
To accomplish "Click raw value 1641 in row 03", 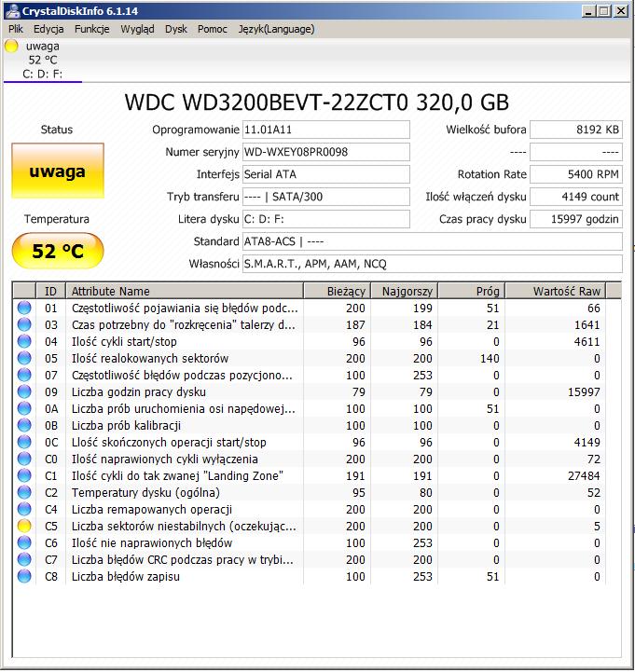I will 587,324.
